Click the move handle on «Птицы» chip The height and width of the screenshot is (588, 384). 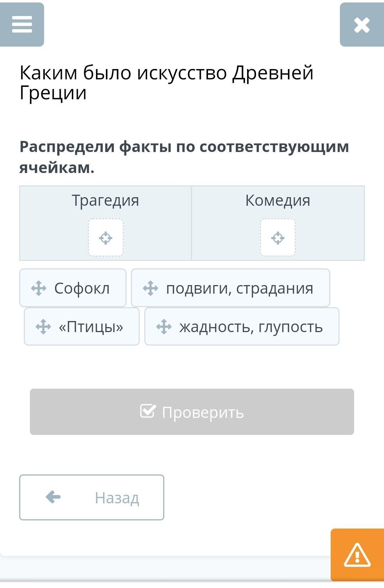[x=43, y=326]
